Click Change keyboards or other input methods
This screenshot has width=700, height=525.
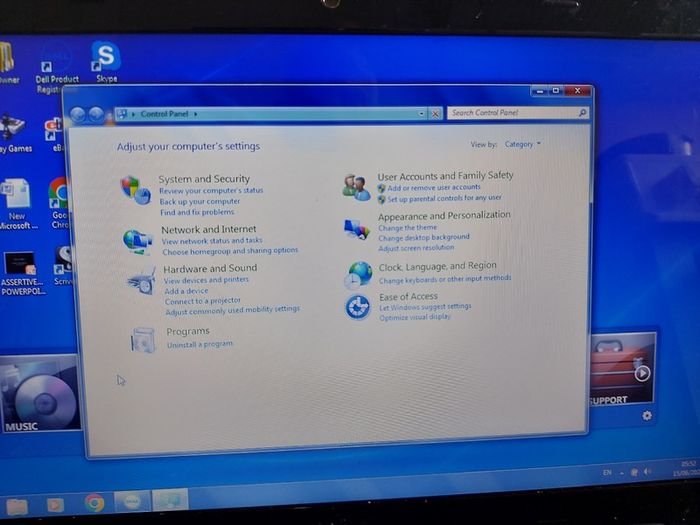coord(445,279)
